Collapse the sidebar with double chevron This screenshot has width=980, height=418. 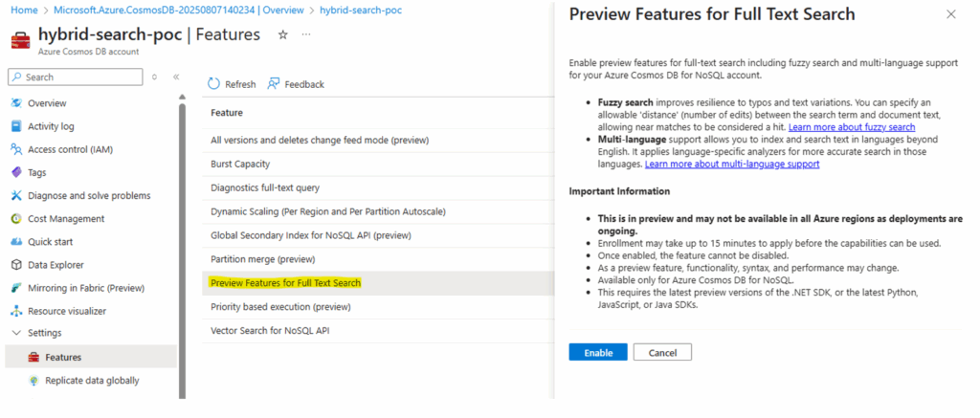tap(176, 77)
